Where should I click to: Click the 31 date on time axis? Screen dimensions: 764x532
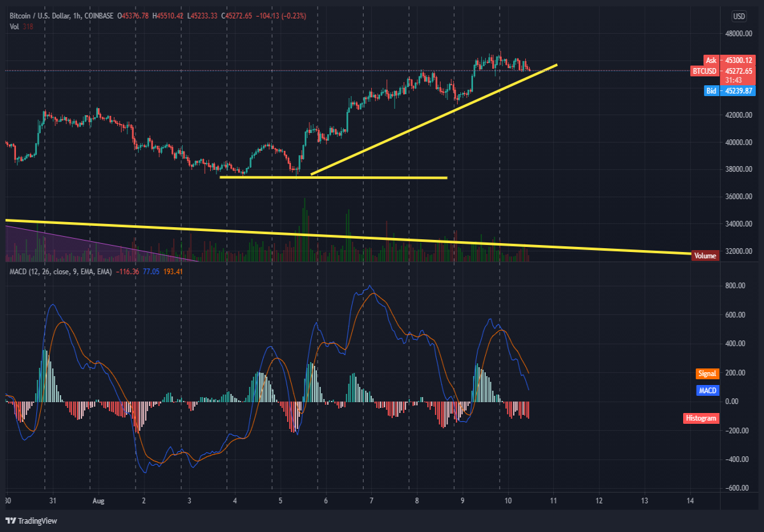54,500
